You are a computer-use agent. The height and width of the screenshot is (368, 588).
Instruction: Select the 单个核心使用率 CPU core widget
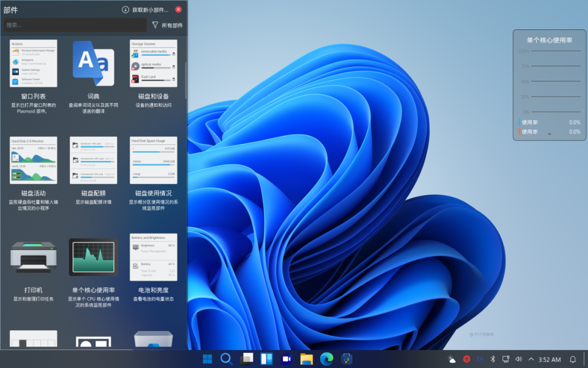pos(93,256)
